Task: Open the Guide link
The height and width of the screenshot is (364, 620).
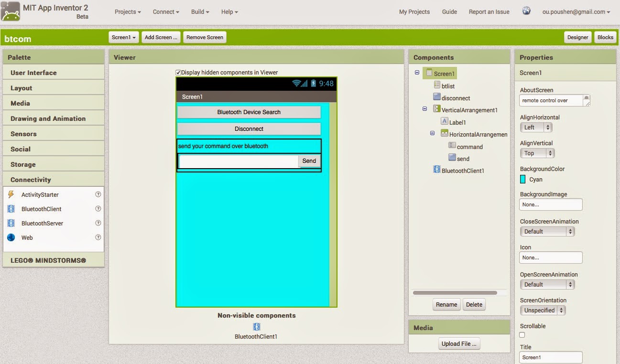Action: [449, 12]
